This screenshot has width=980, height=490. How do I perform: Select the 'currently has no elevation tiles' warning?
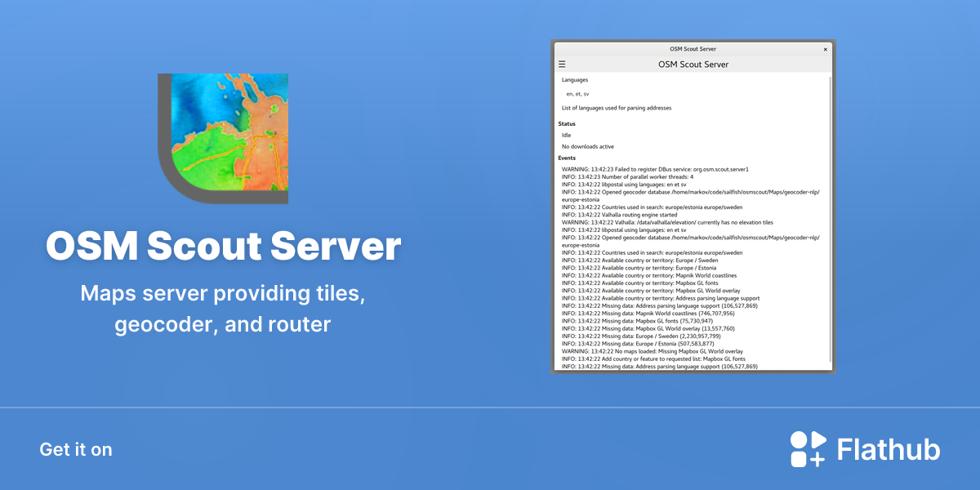pos(667,222)
